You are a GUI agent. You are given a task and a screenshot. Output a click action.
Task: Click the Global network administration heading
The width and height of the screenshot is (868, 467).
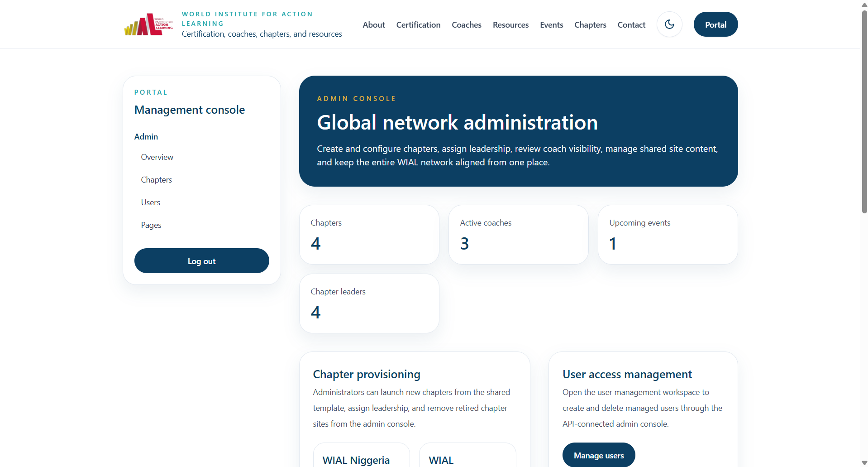tap(458, 122)
